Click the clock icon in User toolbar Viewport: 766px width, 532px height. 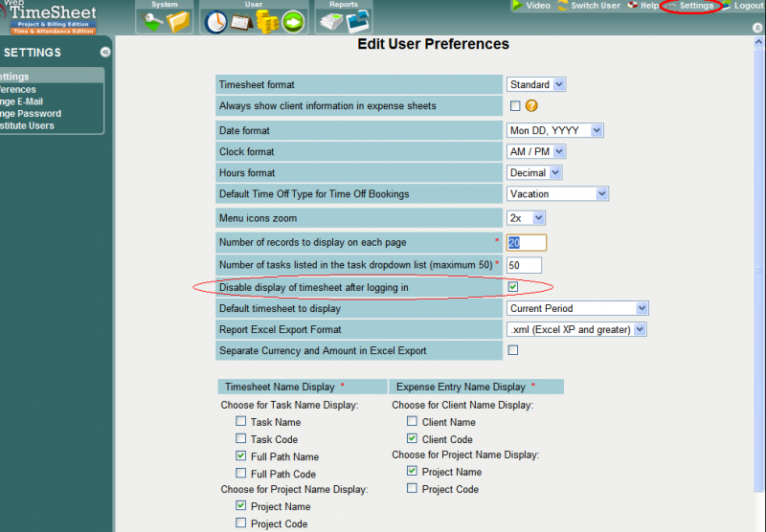pos(216,22)
